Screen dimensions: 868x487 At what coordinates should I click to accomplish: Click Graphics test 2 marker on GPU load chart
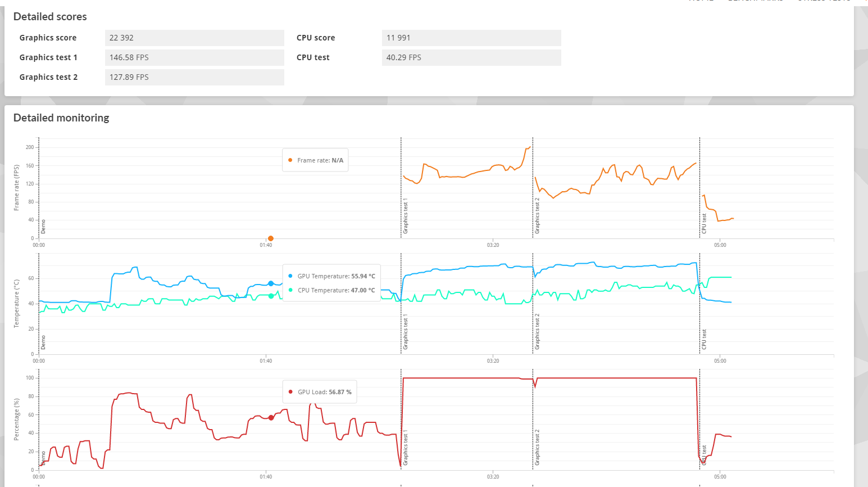click(x=537, y=448)
